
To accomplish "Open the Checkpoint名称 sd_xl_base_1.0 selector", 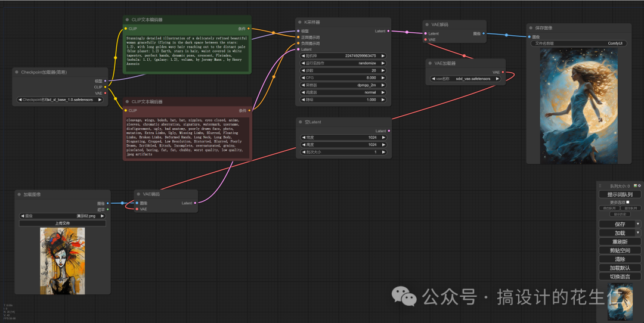I will [60, 100].
